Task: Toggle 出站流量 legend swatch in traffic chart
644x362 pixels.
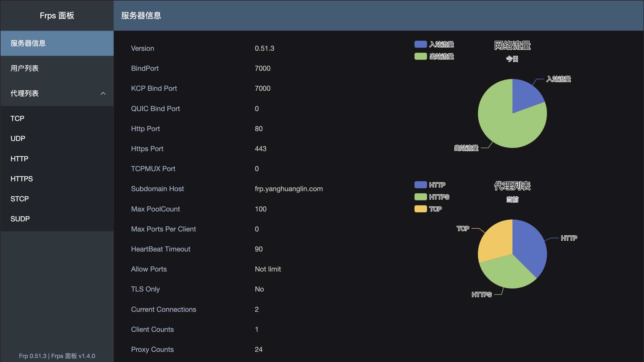Action: click(420, 56)
